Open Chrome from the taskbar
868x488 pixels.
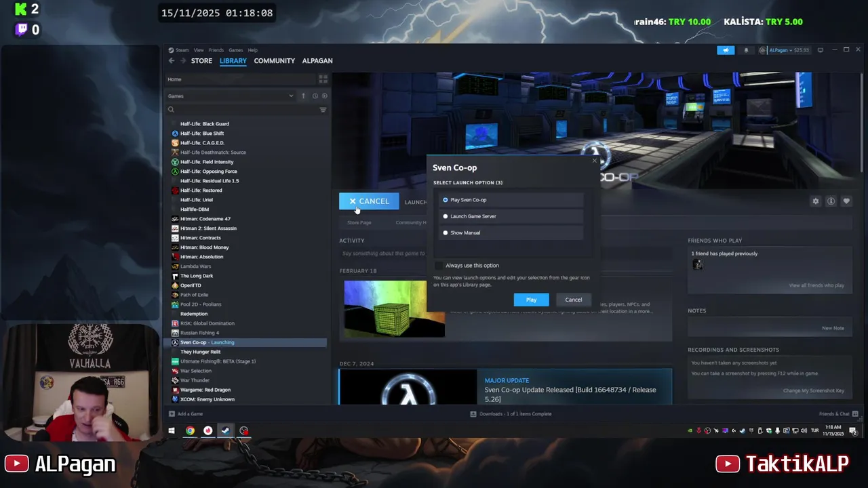pyautogui.click(x=190, y=430)
